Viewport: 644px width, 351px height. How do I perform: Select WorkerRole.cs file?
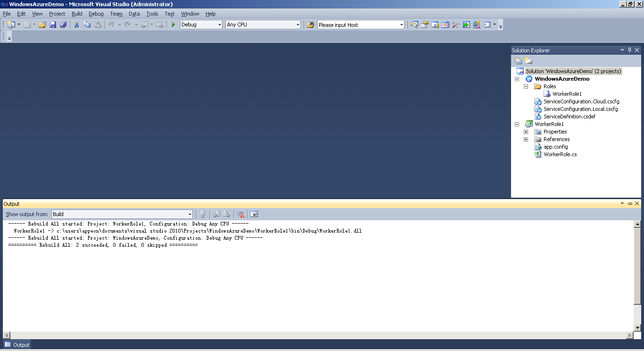pos(560,154)
